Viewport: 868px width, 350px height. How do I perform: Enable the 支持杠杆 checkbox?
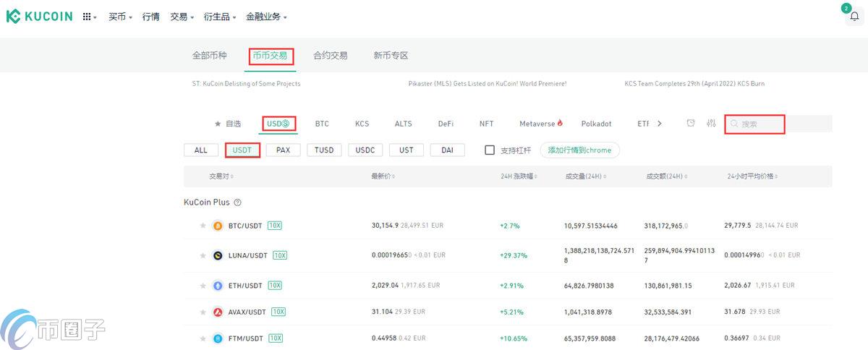click(x=490, y=150)
